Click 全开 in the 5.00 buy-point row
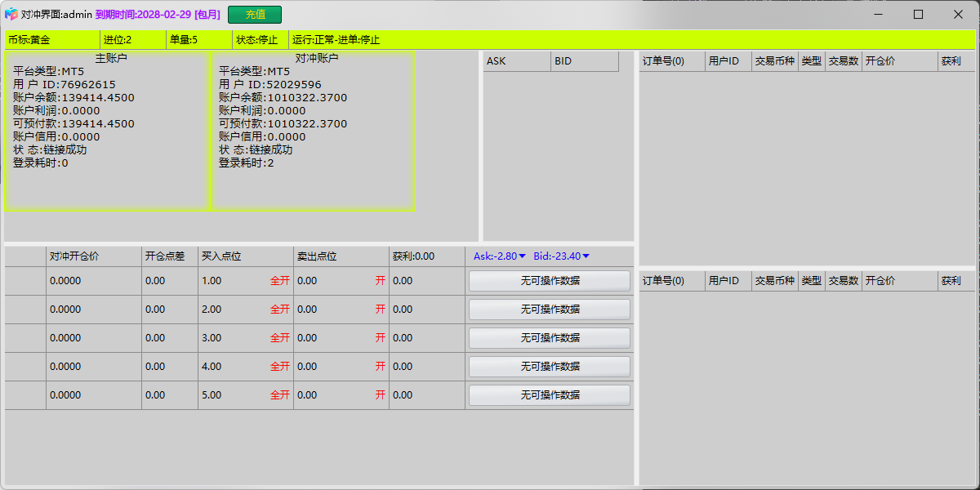Viewport: 980px width, 490px height. (x=280, y=395)
